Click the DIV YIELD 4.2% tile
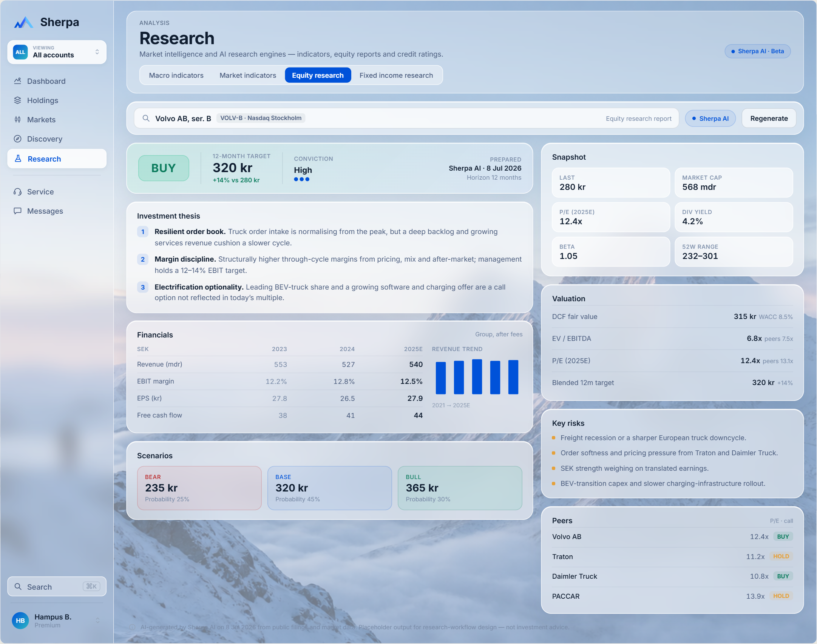 pos(734,217)
